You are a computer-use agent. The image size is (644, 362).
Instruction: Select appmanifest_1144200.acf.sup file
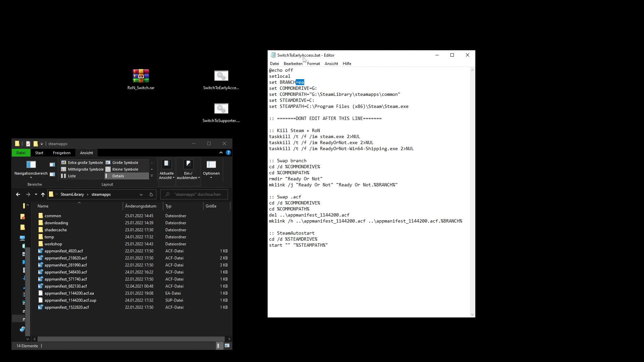coord(132,300)
